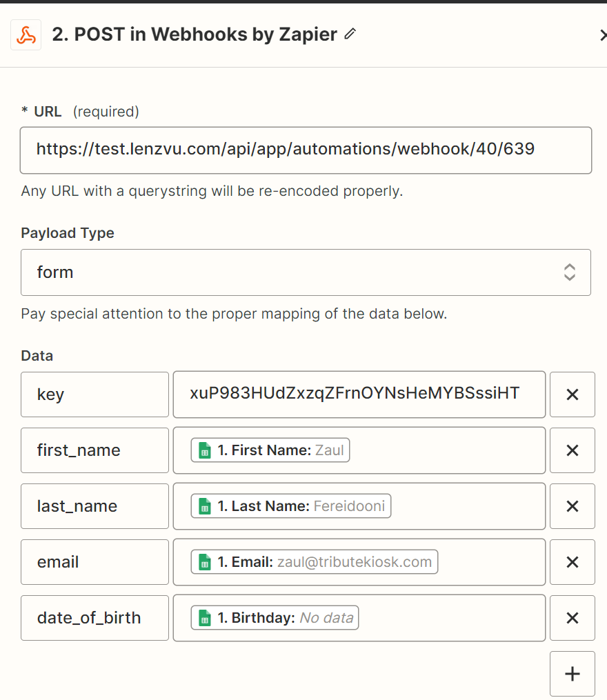Delete the date_of_birth data row
The height and width of the screenshot is (700, 607).
[572, 618]
